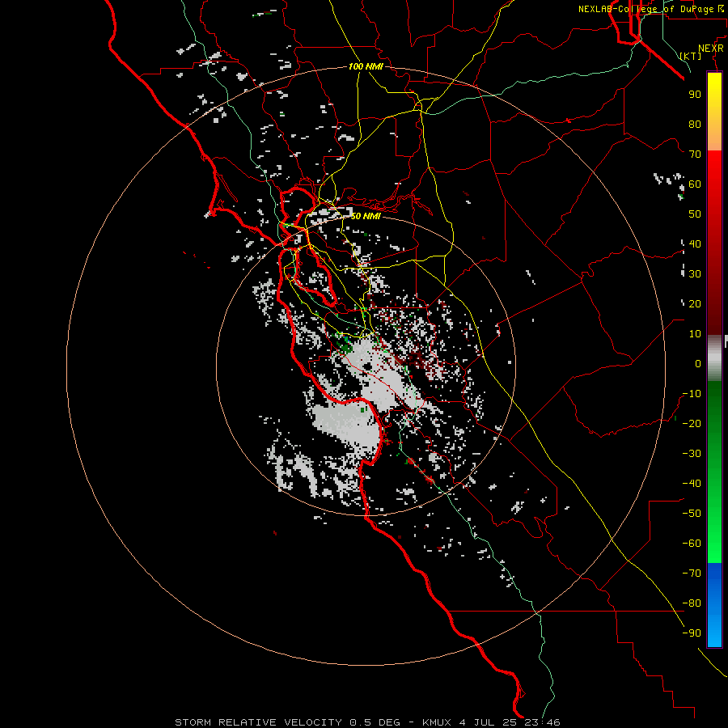
Task: Click the '-90' value on the velocity scale
Action: coord(692,633)
